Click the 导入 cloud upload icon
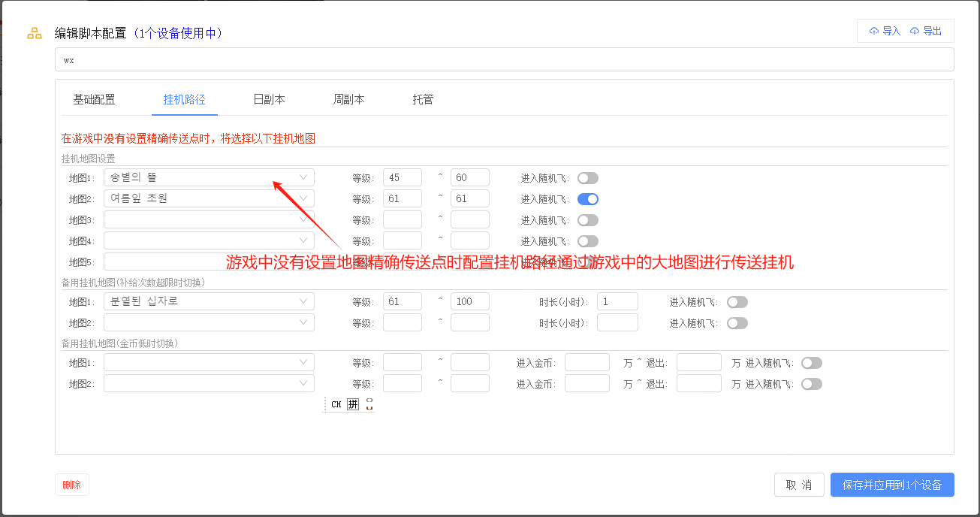The width and height of the screenshot is (980, 517). point(874,31)
